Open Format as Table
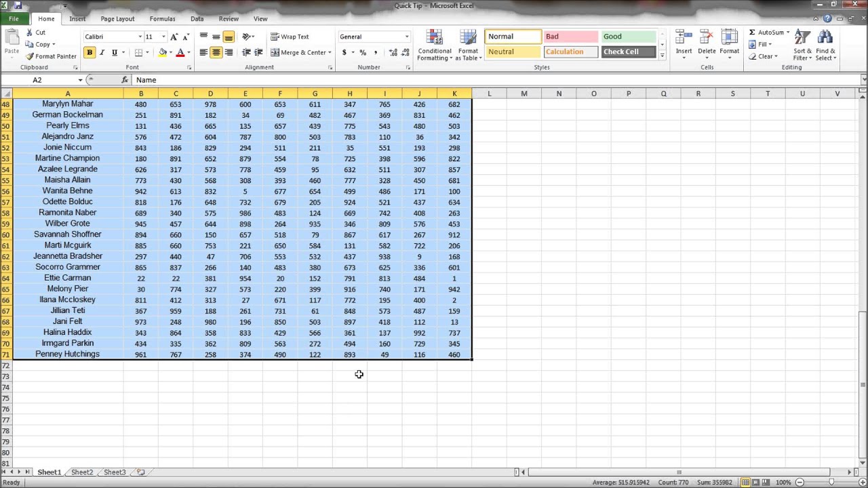The width and height of the screenshot is (868, 488). pos(468,45)
